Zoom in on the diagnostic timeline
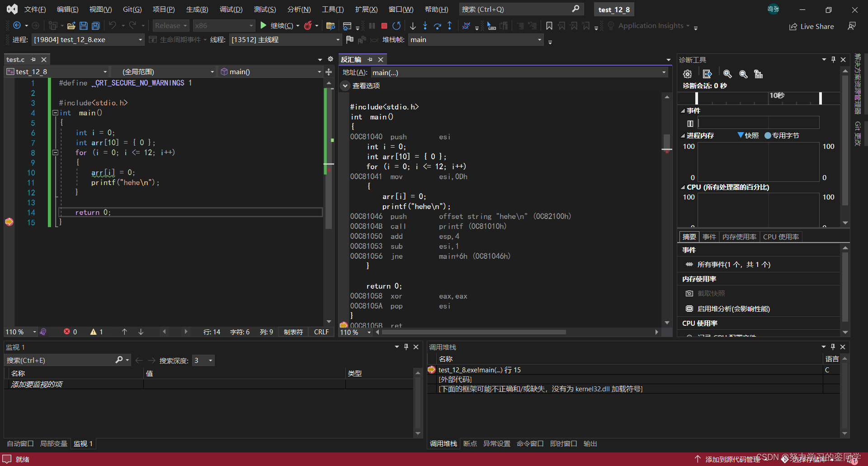This screenshot has width=868, height=466. (727, 74)
